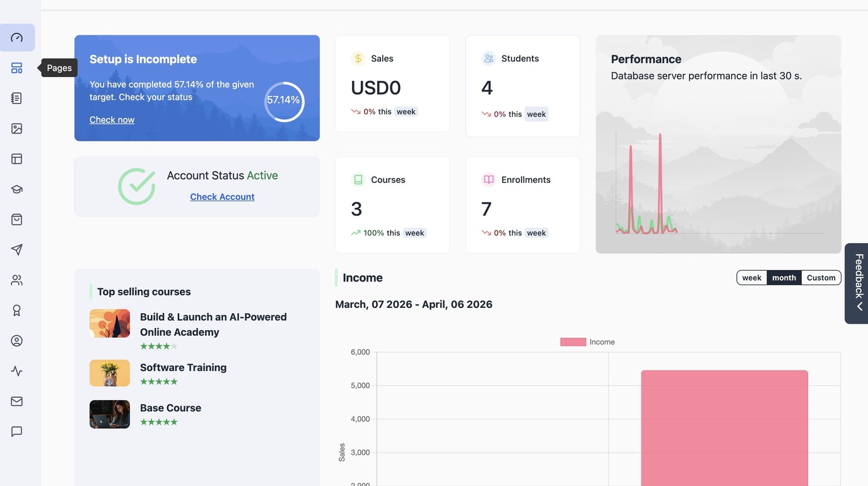This screenshot has width=868, height=486.
Task: Switch Income range to month
Action: pos(784,278)
